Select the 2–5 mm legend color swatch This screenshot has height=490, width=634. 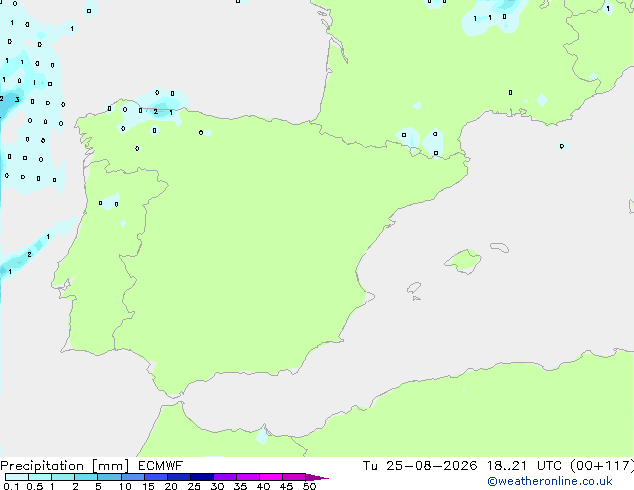coord(86,477)
